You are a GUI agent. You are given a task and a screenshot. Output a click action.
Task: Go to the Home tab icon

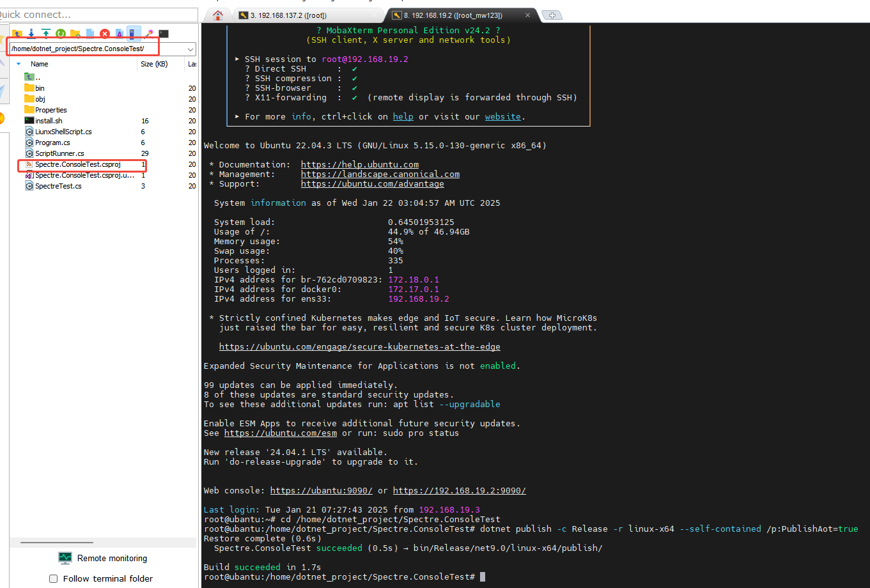click(218, 15)
